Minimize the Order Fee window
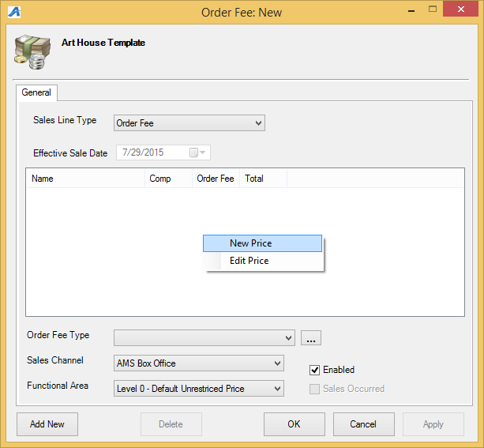Image resolution: width=484 pixels, height=448 pixels. (x=411, y=10)
